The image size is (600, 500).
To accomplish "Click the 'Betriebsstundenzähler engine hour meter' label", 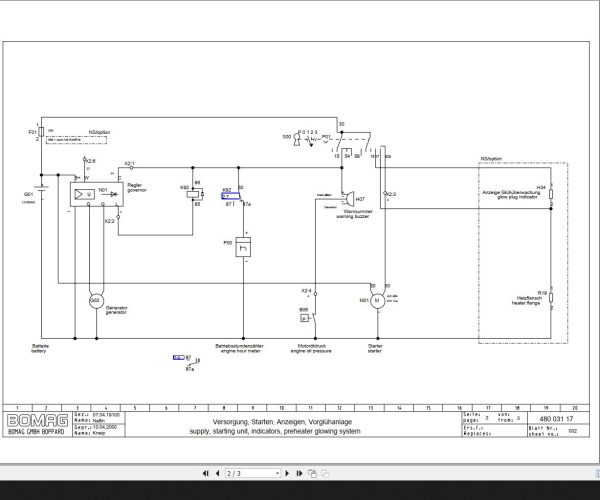I will pos(240,348).
